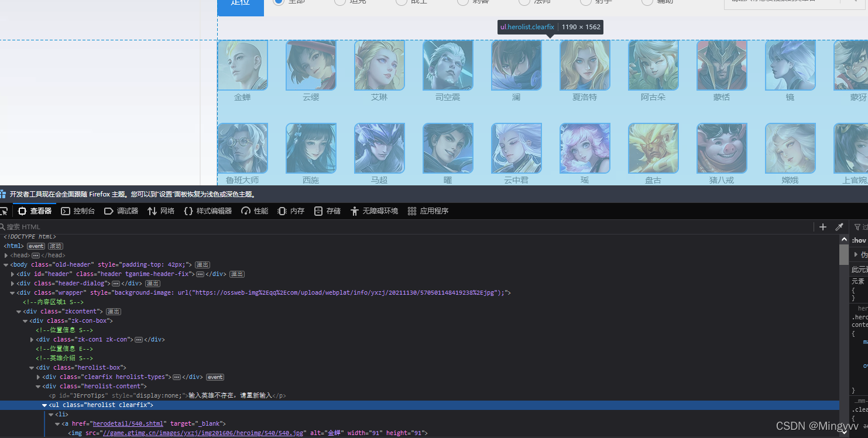Image resolution: width=868 pixels, height=438 pixels.
Task: Select the 内容区域1 S comment row
Action: (x=420, y=302)
